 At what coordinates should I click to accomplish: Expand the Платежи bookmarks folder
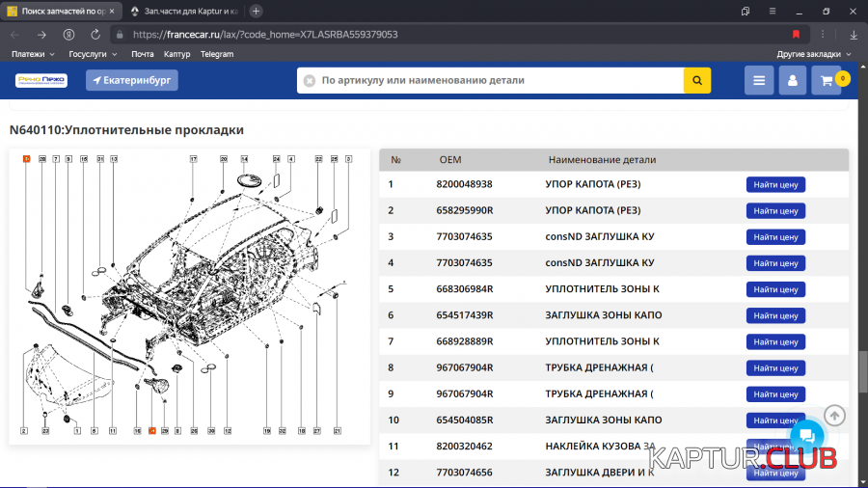click(x=32, y=54)
